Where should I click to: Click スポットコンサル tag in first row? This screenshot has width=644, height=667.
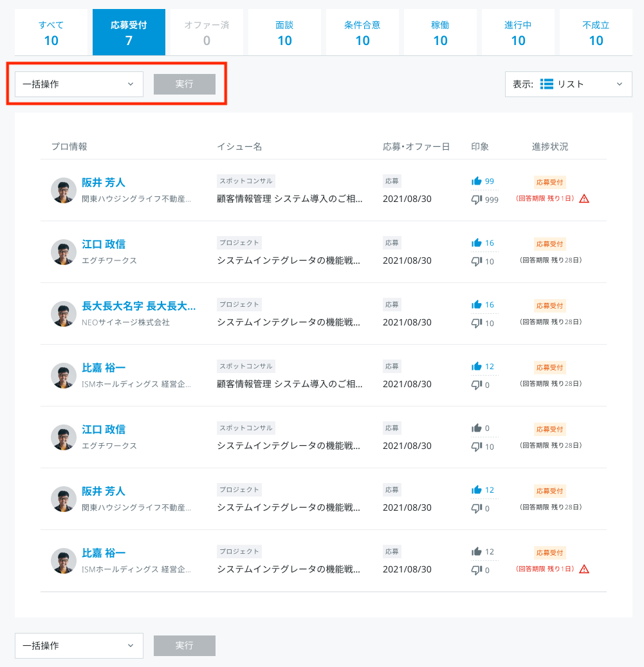(246, 181)
